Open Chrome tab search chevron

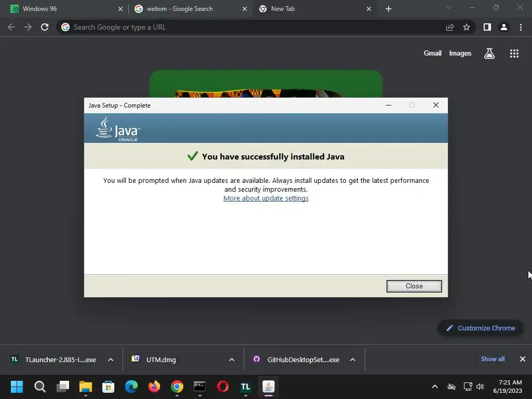point(448,7)
